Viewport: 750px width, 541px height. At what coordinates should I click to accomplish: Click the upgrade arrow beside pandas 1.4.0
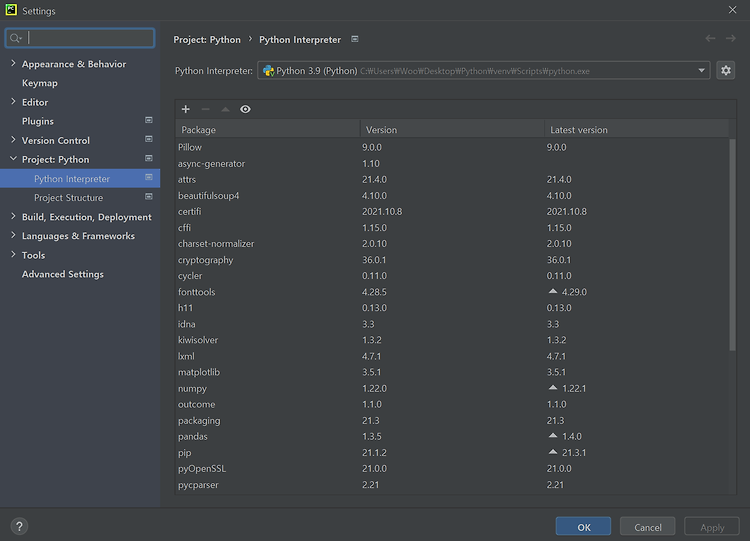[553, 436]
